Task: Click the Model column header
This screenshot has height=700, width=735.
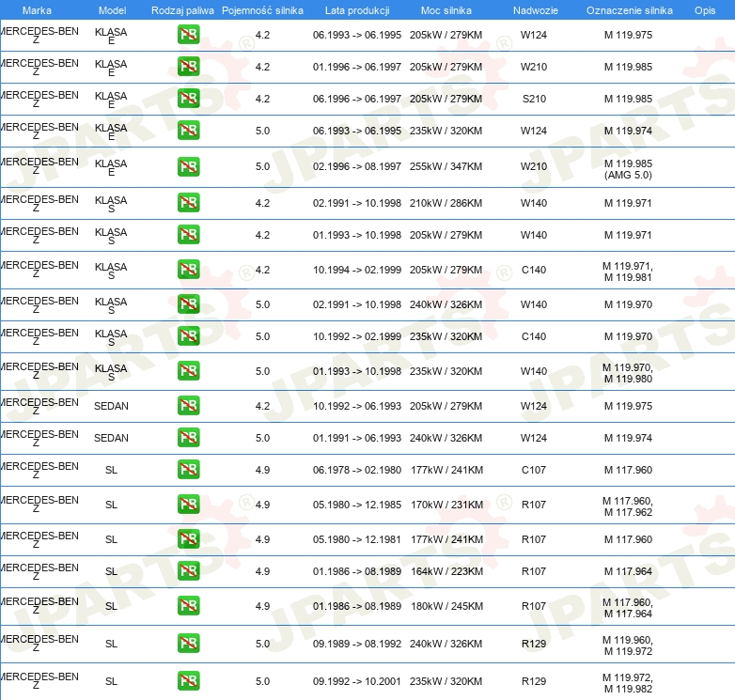Action: tap(112, 10)
